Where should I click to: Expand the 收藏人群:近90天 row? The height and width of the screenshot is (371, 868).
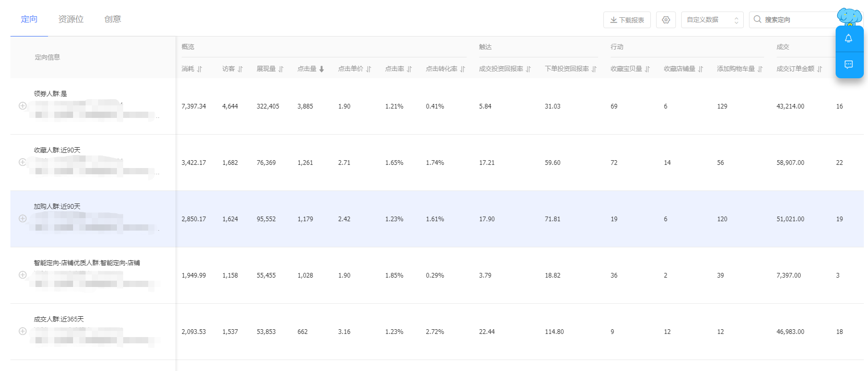point(22,162)
